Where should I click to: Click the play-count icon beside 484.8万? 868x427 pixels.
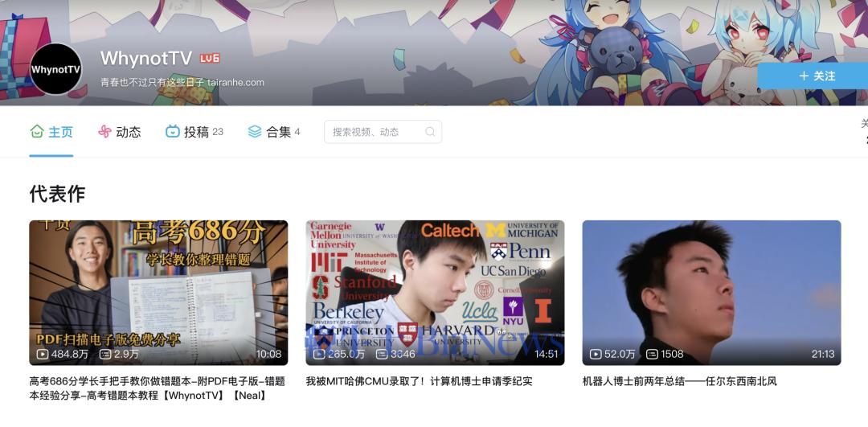pos(43,354)
